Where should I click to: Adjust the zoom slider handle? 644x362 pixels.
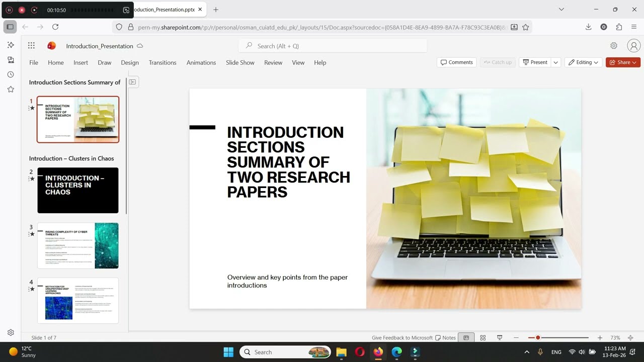click(538, 338)
